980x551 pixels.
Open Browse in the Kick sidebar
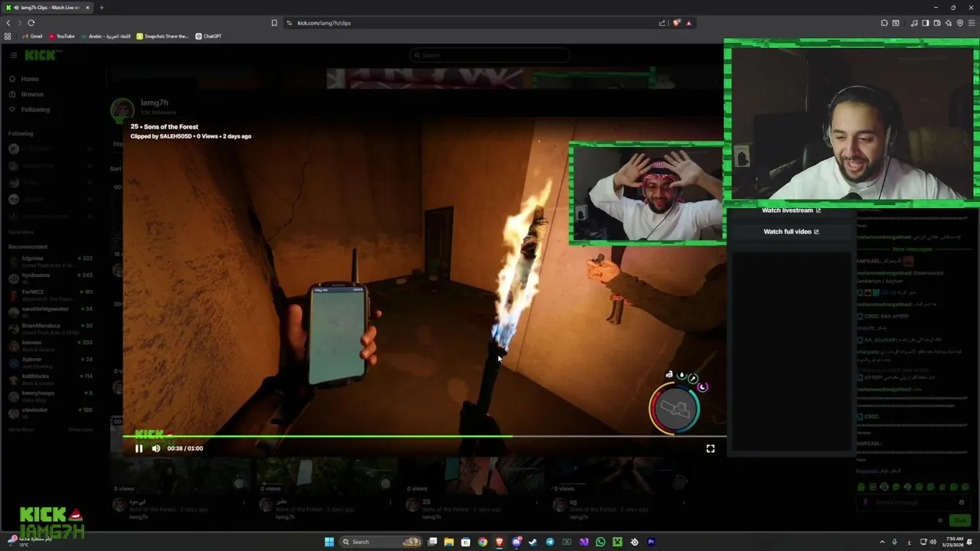coord(26,94)
